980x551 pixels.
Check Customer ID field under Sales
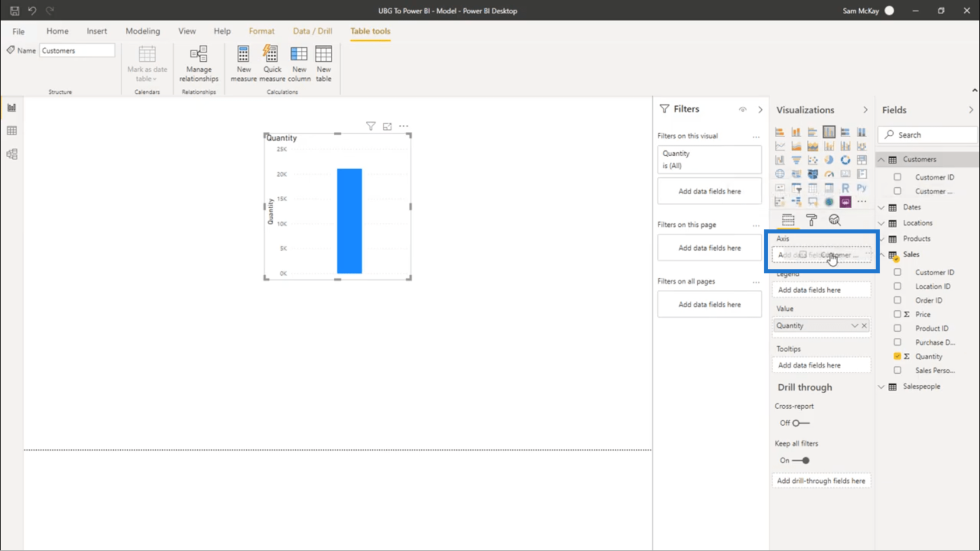coord(897,272)
